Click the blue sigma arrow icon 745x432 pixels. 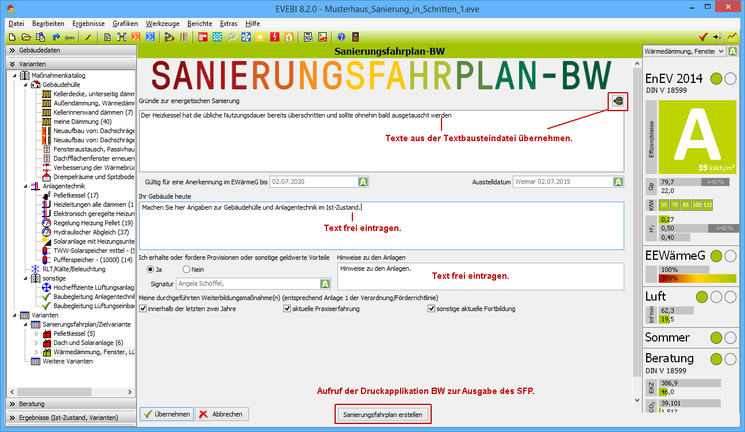[x=150, y=37]
